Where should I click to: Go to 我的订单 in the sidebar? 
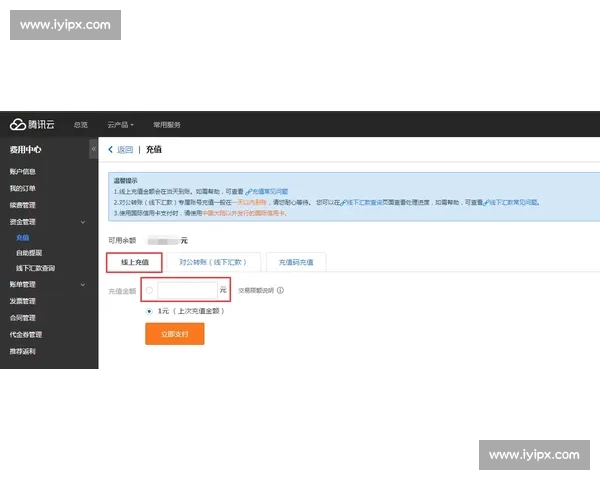click(23, 188)
